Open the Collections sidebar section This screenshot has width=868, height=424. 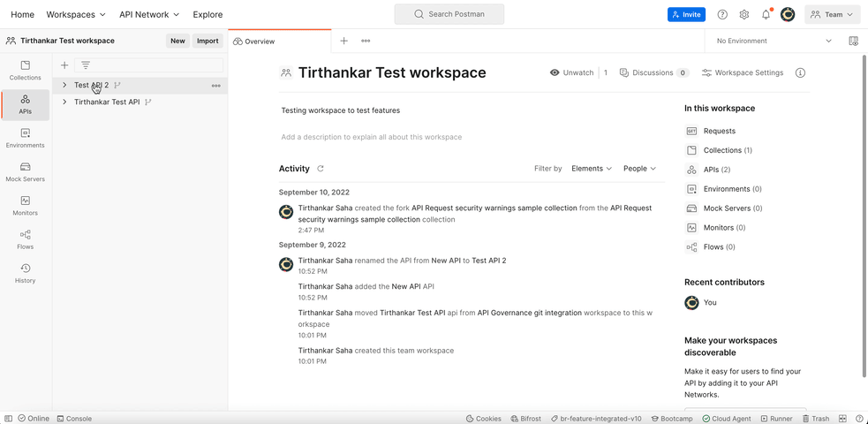point(26,71)
